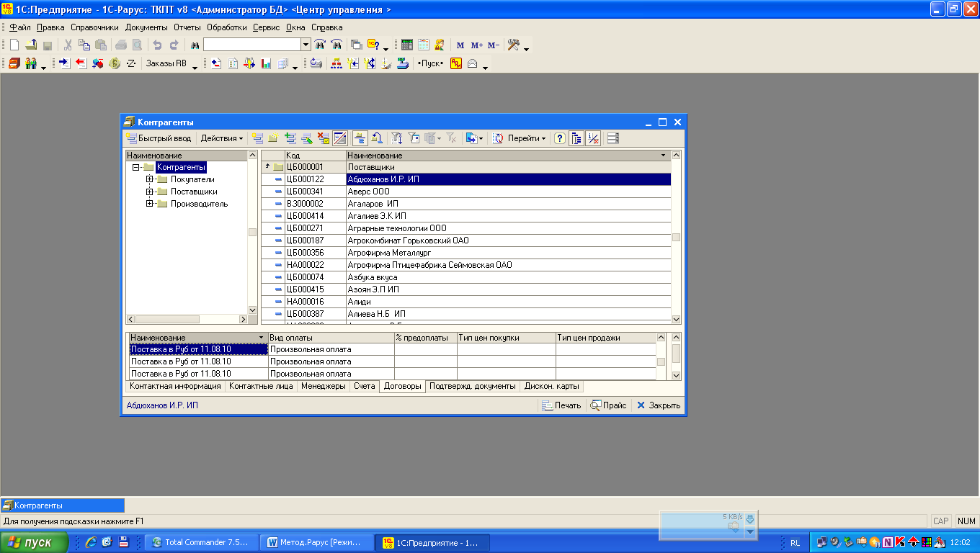Click the vertical scrollbar of counterparty list
The width and height of the screenshot is (980, 553).
[x=676, y=237]
